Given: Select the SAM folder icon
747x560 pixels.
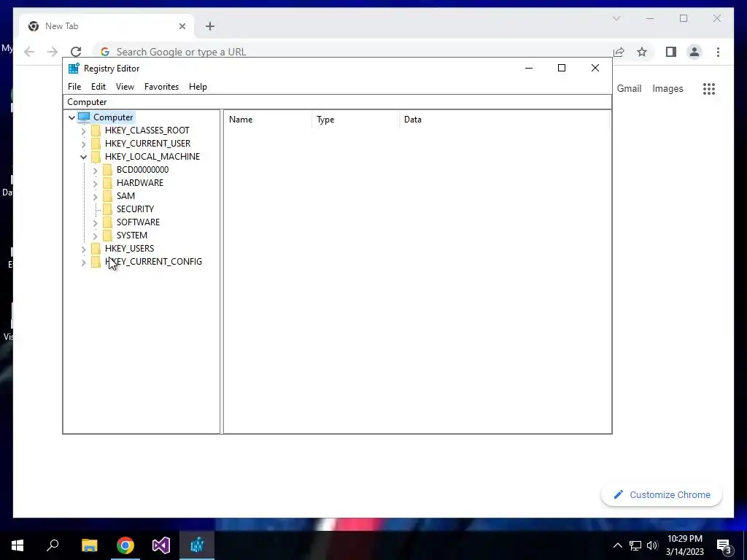Looking at the screenshot, I should [108, 195].
